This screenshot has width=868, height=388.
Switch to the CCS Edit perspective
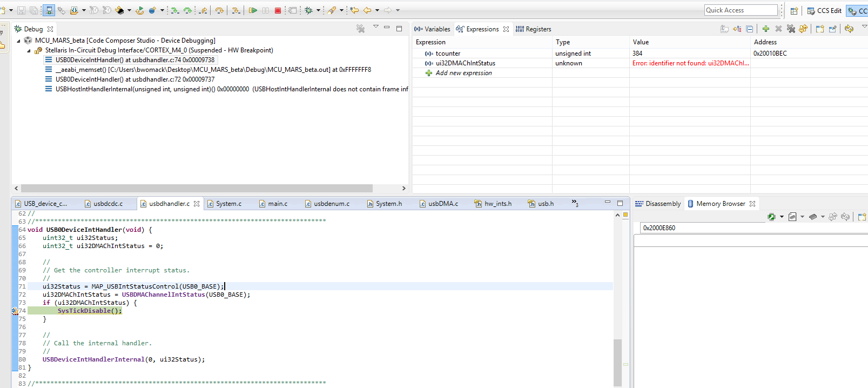pos(824,11)
